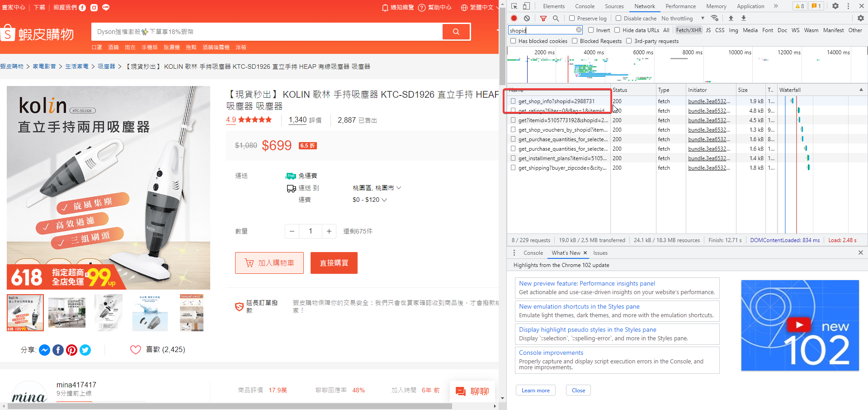Check the Disable cache option

click(618, 18)
